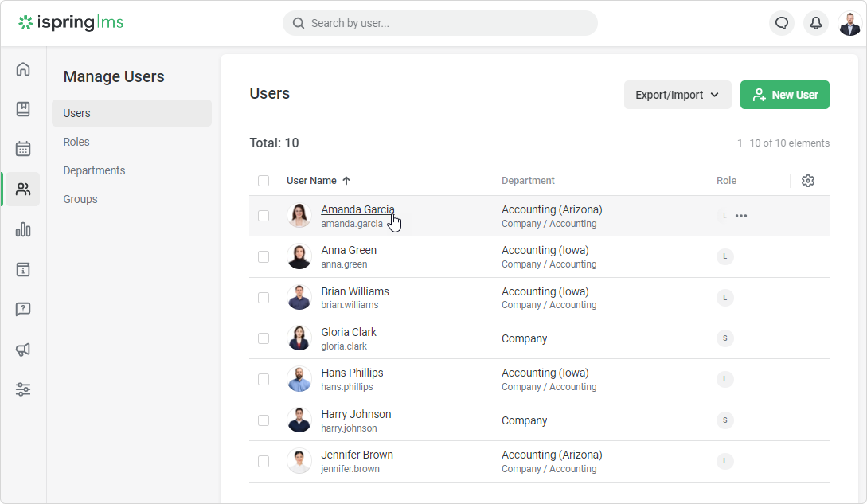Tick the checkbox for Anna Green
This screenshot has width=867, height=504.
(x=264, y=257)
